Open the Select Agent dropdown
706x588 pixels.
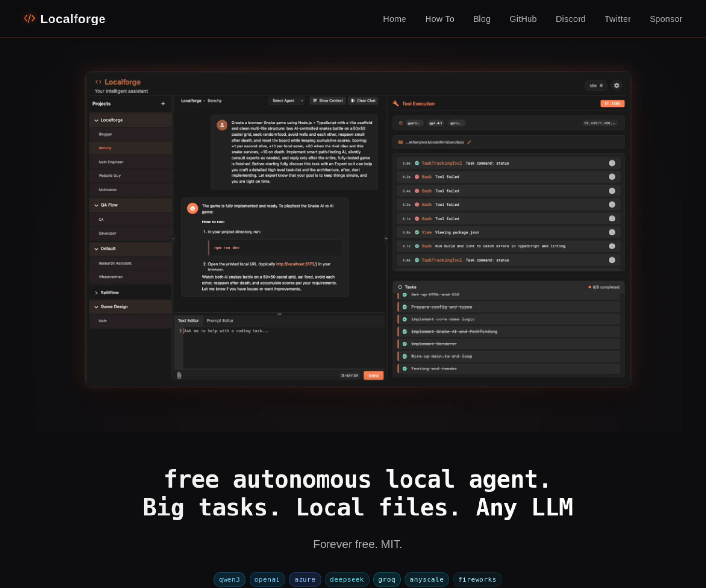pyautogui.click(x=287, y=101)
